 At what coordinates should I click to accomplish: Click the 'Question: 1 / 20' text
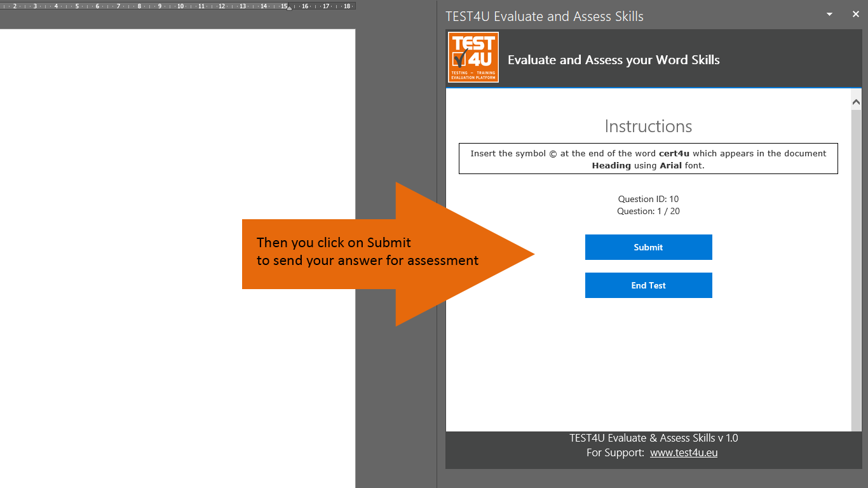pyautogui.click(x=648, y=211)
